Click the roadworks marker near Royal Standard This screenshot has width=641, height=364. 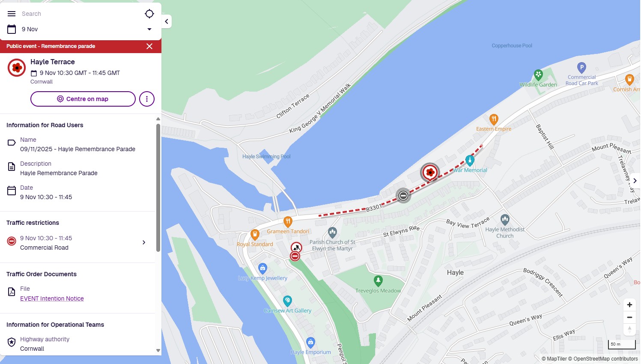coord(296,248)
